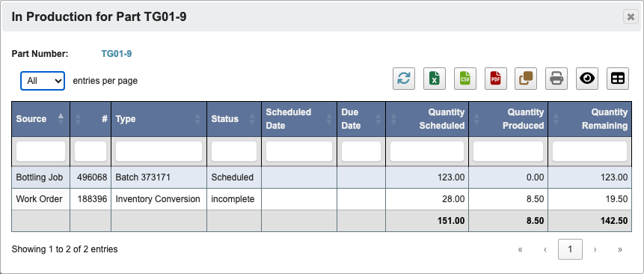Go to last page of results
644x274 pixels.
tap(620, 249)
